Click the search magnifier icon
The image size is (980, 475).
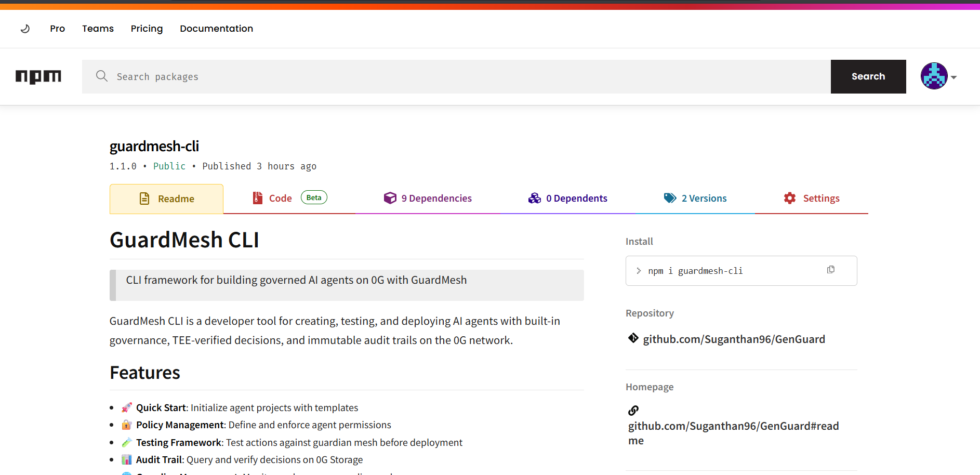coord(102,76)
